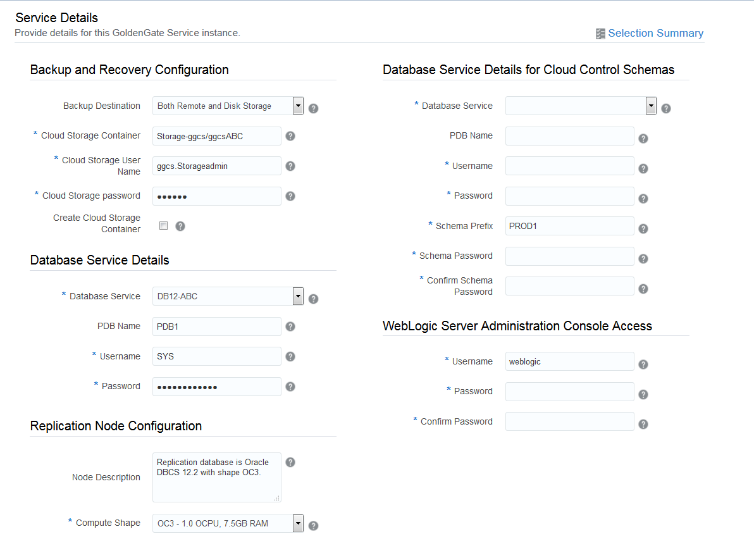754x560 pixels.
Task: Click the Node Description text area
Action: [216, 478]
